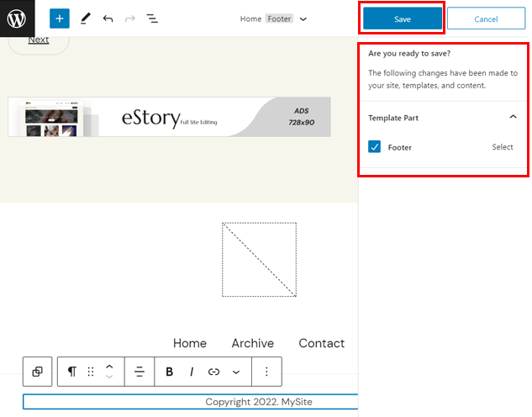Viewport: 532px width, 417px height.
Task: Click the Footer label in header
Action: tap(279, 18)
